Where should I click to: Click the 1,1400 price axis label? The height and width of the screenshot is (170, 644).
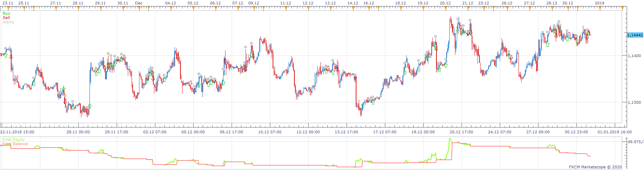[x=635, y=56]
